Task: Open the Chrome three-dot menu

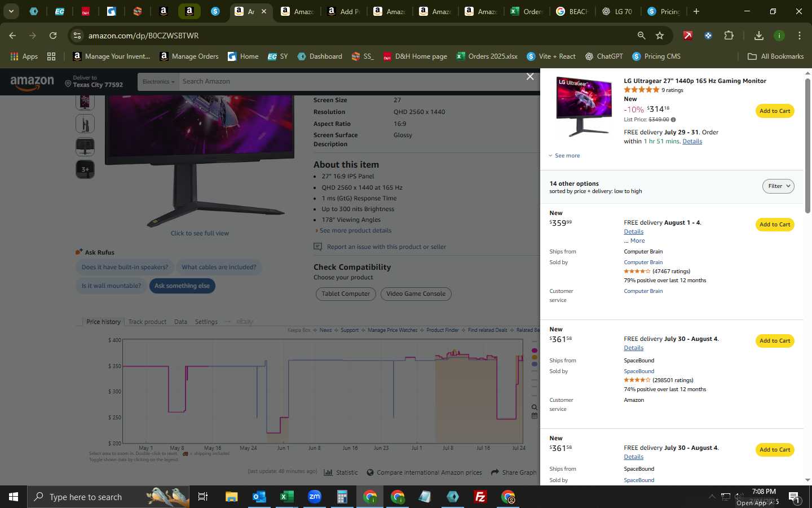Action: pos(800,36)
